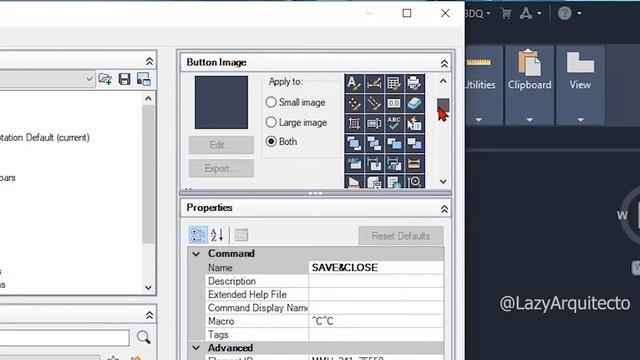
Task: Collapse the Advanced property category
Action: pos(196,348)
